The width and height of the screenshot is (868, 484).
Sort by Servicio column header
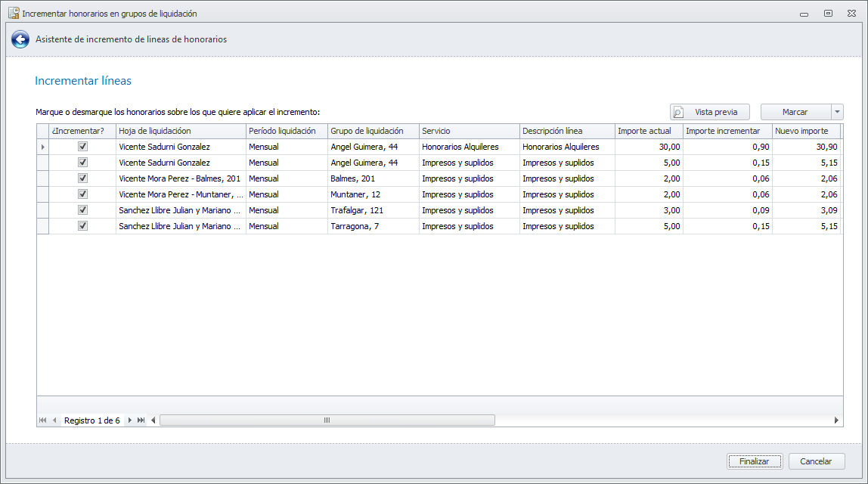tap(470, 132)
